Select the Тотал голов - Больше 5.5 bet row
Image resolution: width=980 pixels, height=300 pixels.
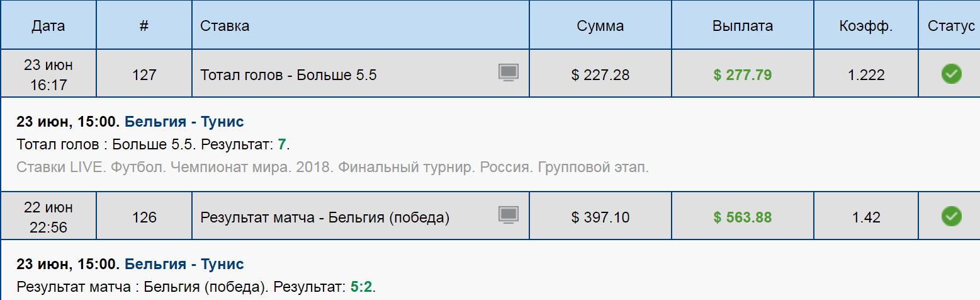tap(288, 75)
